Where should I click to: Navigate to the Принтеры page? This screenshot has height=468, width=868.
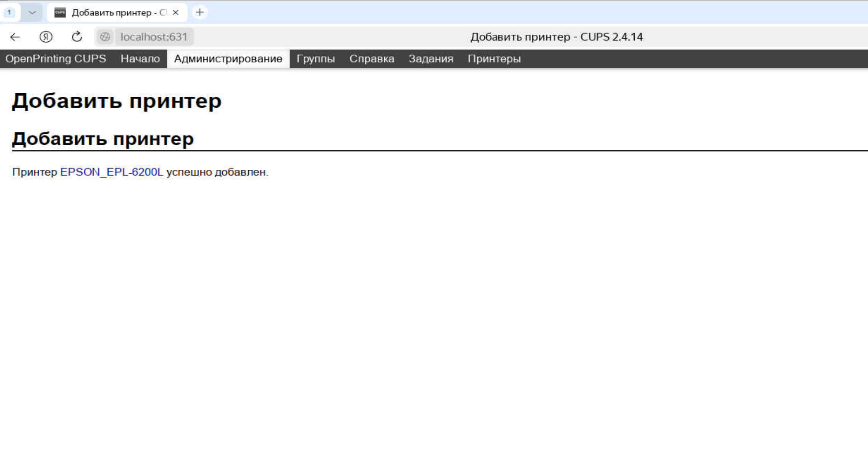494,59
